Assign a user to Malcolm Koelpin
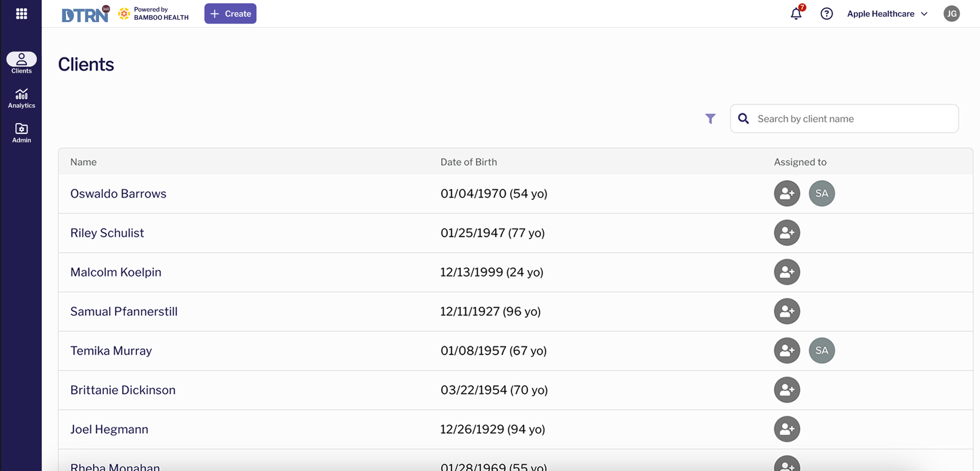This screenshot has width=980, height=471. (x=787, y=272)
